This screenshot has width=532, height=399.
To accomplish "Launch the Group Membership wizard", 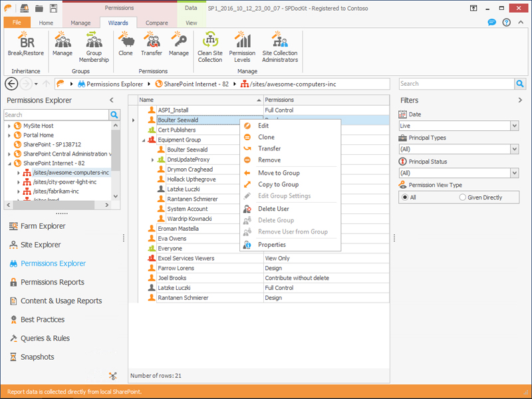I will (x=94, y=47).
